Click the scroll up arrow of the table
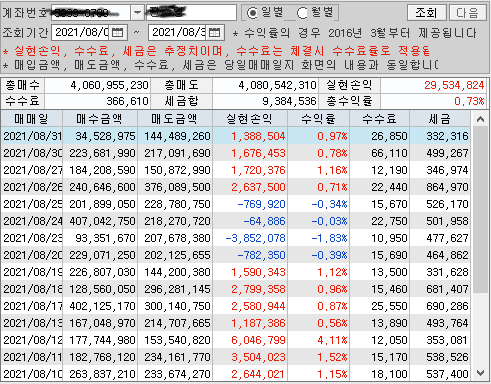 [x=480, y=119]
